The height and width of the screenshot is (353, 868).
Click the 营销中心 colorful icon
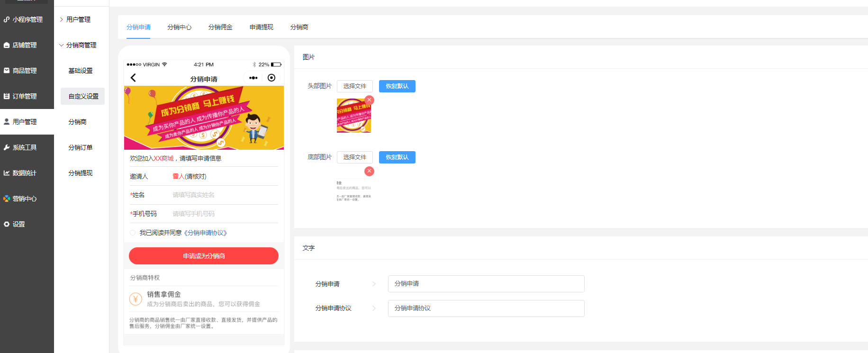pos(7,199)
